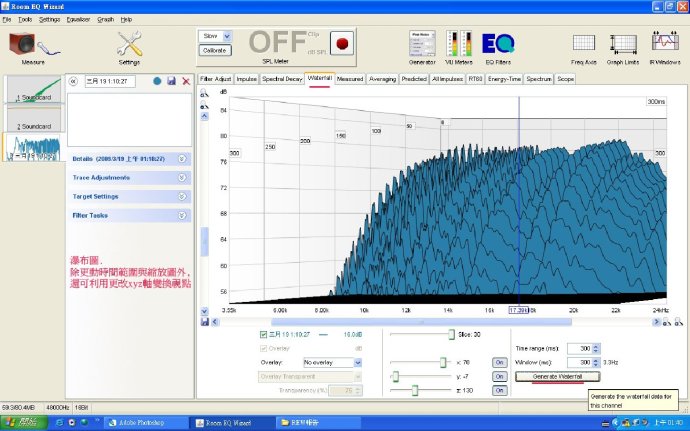The image size is (690, 431).
Task: Save measurement with the floppy disk icon
Action: pyautogui.click(x=172, y=80)
